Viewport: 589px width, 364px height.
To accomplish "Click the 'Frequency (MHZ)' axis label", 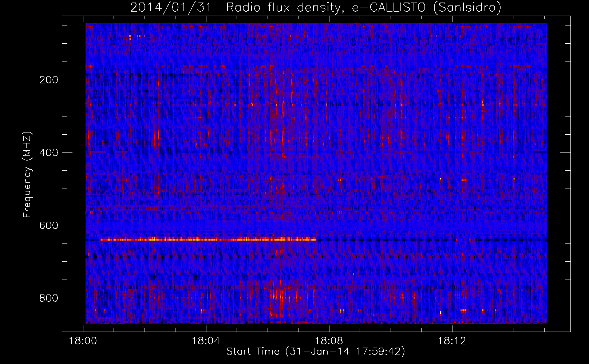I will (x=27, y=174).
